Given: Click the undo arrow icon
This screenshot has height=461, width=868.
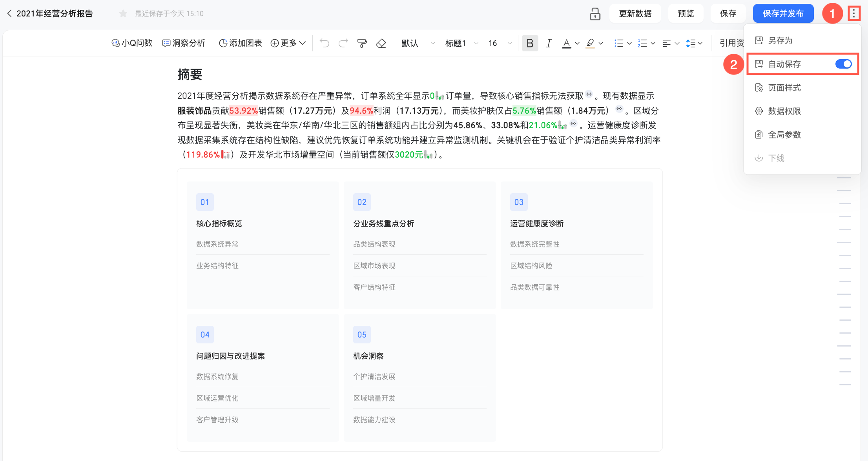Looking at the screenshot, I should (324, 43).
